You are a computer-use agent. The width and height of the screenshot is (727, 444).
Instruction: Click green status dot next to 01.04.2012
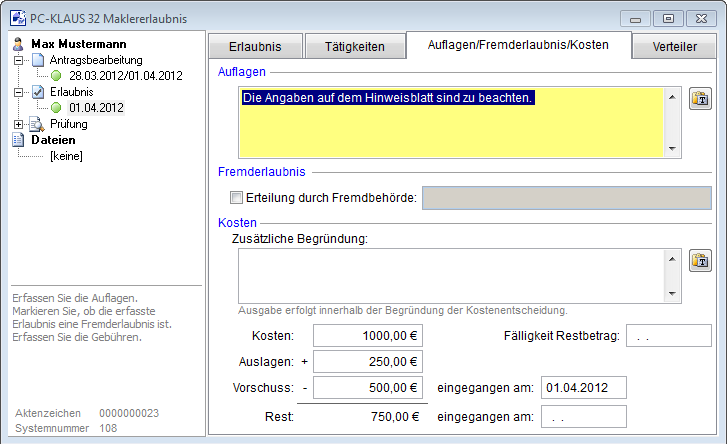coord(57,108)
